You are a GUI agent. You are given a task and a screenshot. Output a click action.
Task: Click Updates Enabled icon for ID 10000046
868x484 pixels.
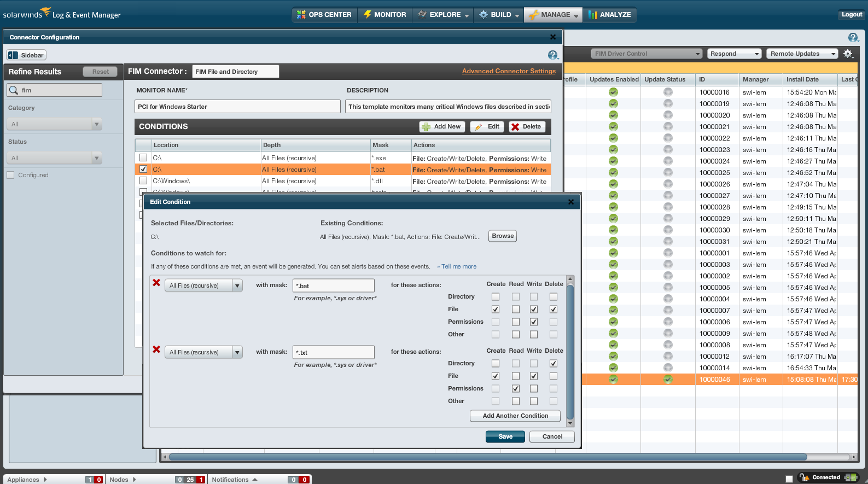[613, 380]
